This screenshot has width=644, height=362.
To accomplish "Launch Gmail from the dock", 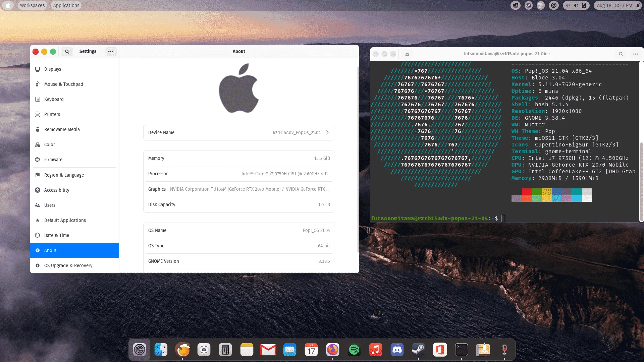I will (x=268, y=350).
